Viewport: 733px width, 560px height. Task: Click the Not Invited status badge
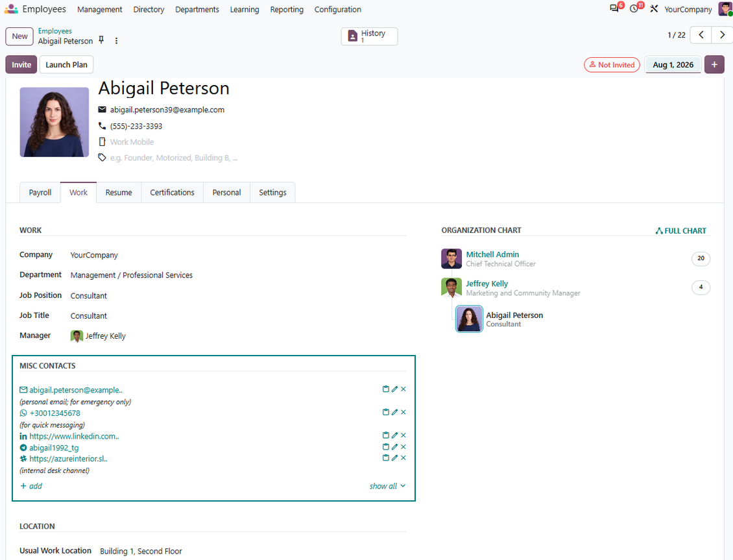pyautogui.click(x=612, y=64)
